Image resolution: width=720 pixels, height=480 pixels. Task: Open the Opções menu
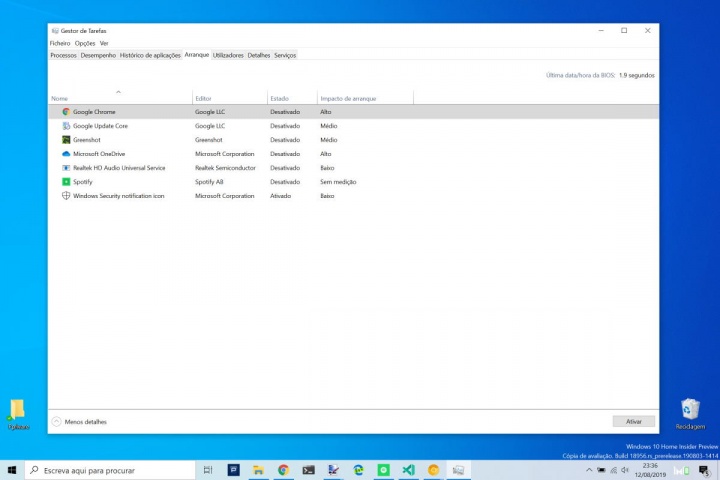(85, 43)
